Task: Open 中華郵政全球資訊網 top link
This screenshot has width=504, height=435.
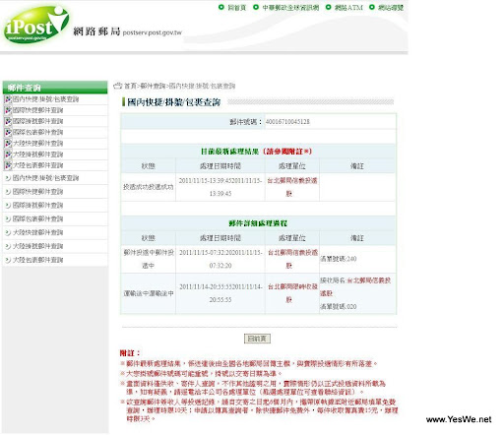Action: click(290, 7)
